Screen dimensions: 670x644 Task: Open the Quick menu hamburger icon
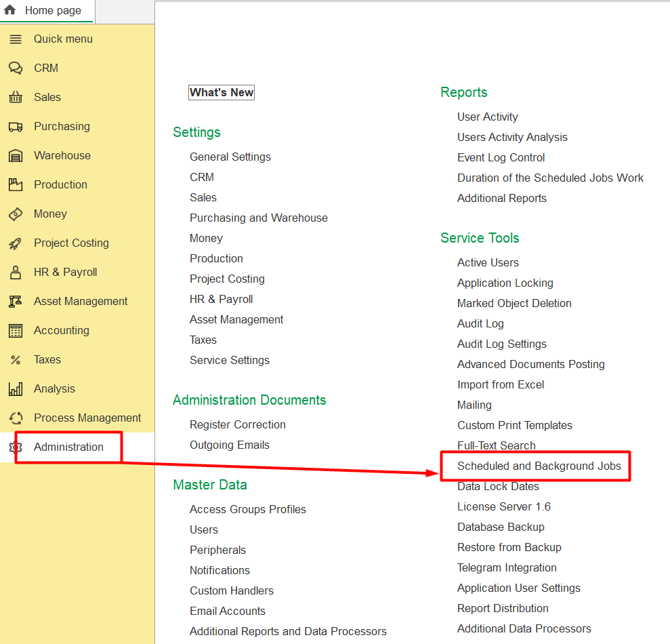click(x=16, y=39)
